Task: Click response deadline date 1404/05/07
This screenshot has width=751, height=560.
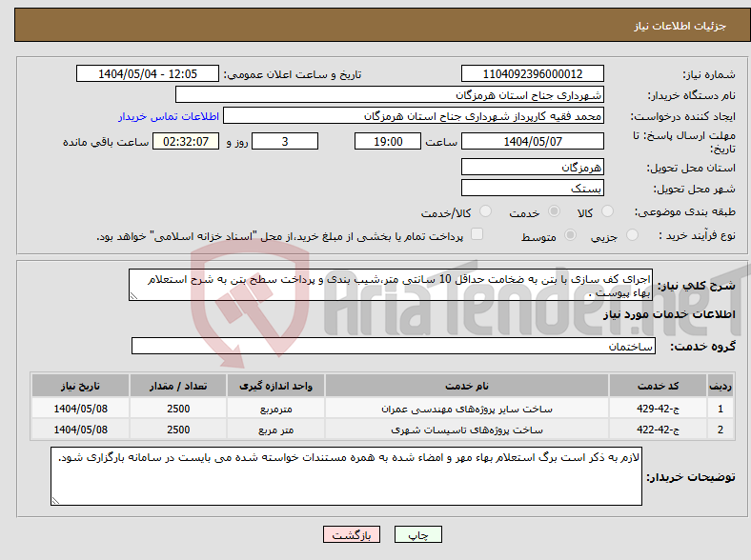Action: click(x=533, y=141)
